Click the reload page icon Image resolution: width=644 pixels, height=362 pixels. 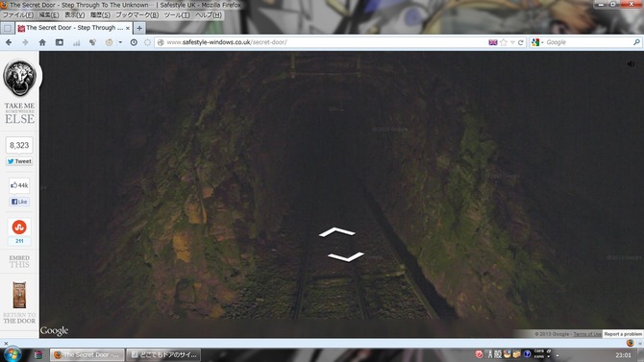(x=521, y=42)
